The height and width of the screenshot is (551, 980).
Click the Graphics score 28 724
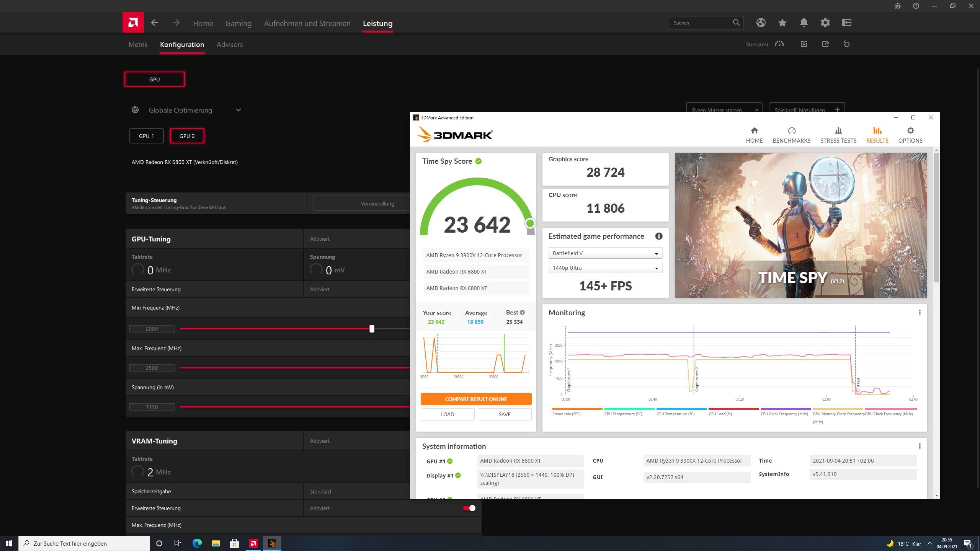click(605, 173)
